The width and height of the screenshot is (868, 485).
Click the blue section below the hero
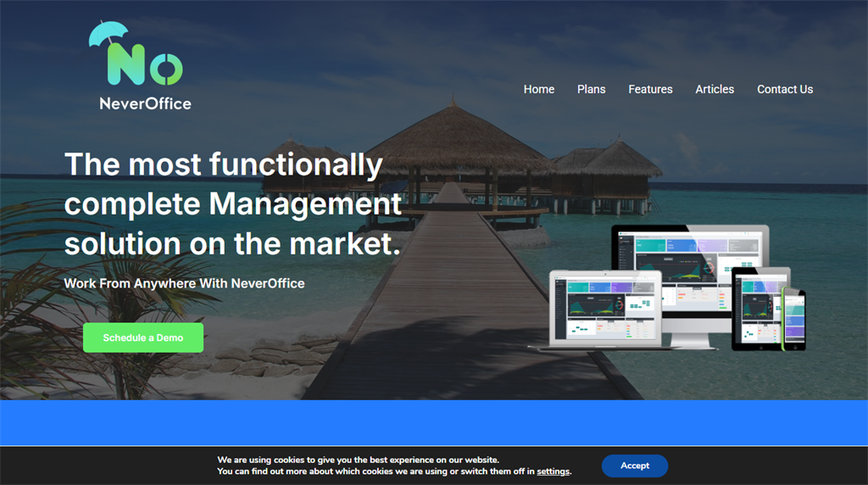pyautogui.click(x=434, y=422)
